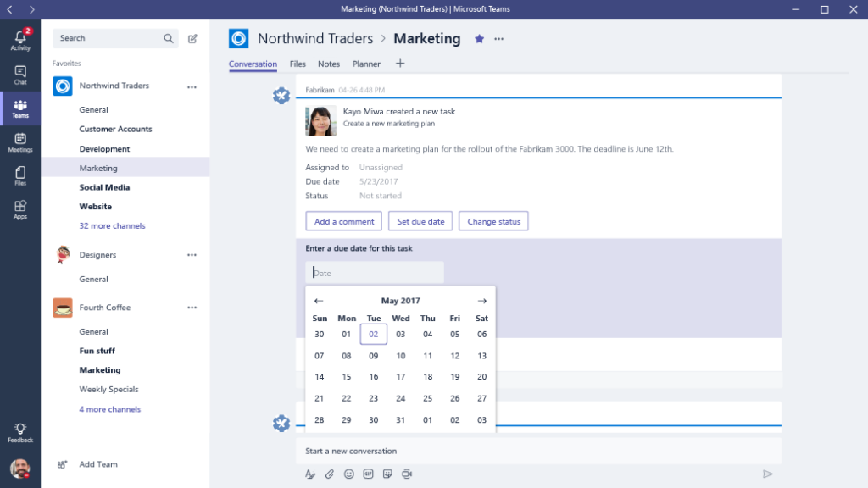Open Marketing channel under Fourth Coffee
The width and height of the screenshot is (868, 488).
tap(100, 370)
